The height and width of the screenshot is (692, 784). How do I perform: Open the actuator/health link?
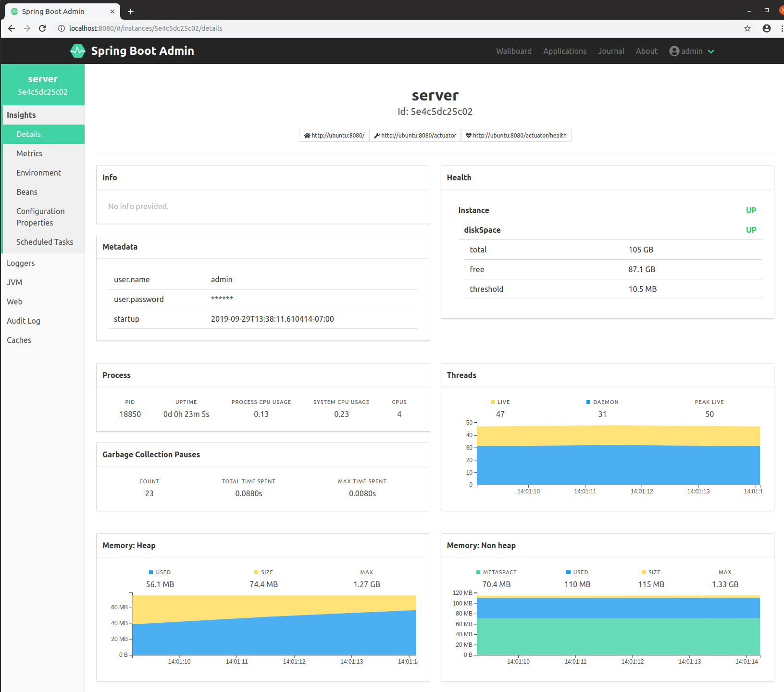(x=516, y=136)
